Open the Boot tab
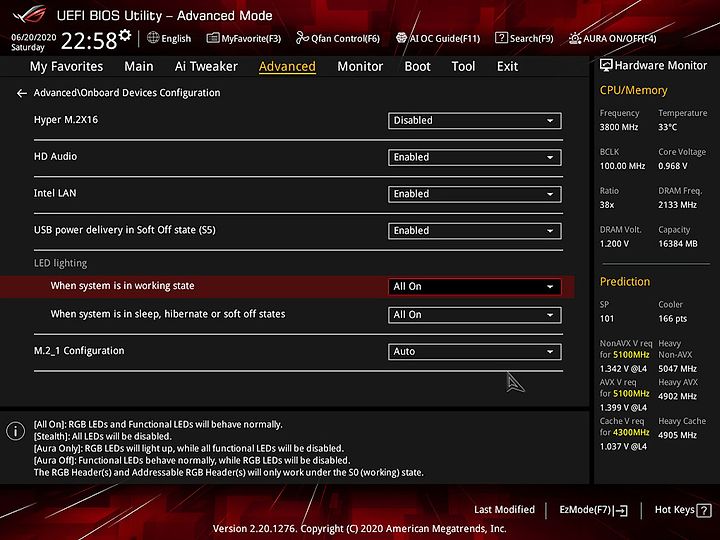 coord(417,67)
